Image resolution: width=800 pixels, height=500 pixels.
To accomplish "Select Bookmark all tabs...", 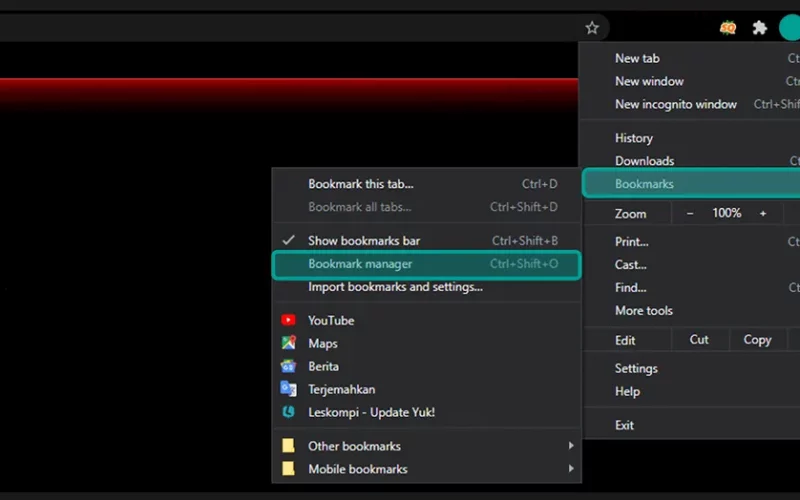I will (427, 207).
